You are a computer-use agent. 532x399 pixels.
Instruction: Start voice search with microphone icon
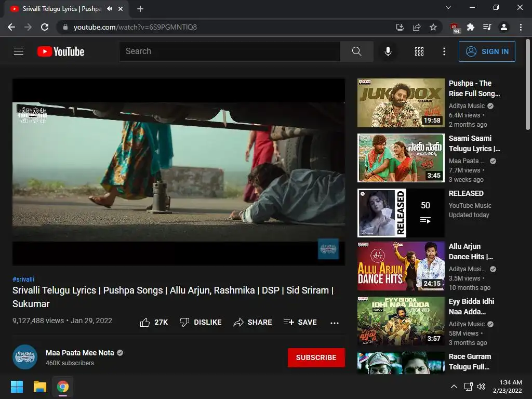(x=388, y=51)
